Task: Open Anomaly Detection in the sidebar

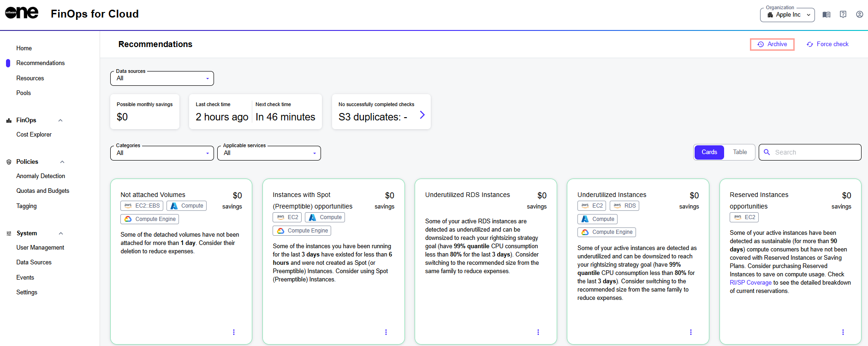Action: [x=41, y=176]
